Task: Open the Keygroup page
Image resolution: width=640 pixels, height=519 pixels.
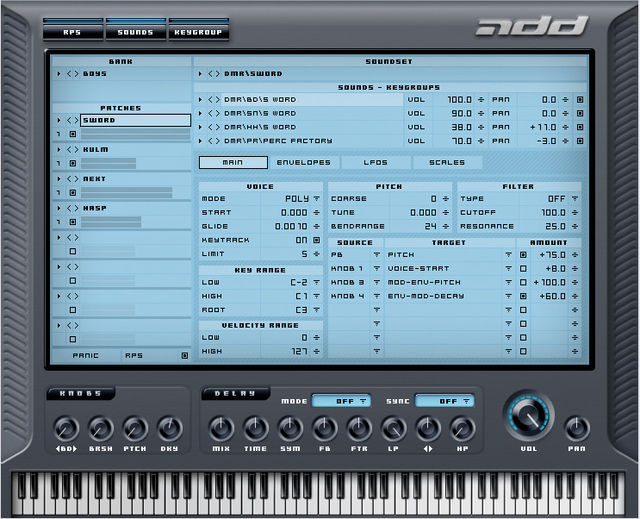Action: pyautogui.click(x=198, y=32)
